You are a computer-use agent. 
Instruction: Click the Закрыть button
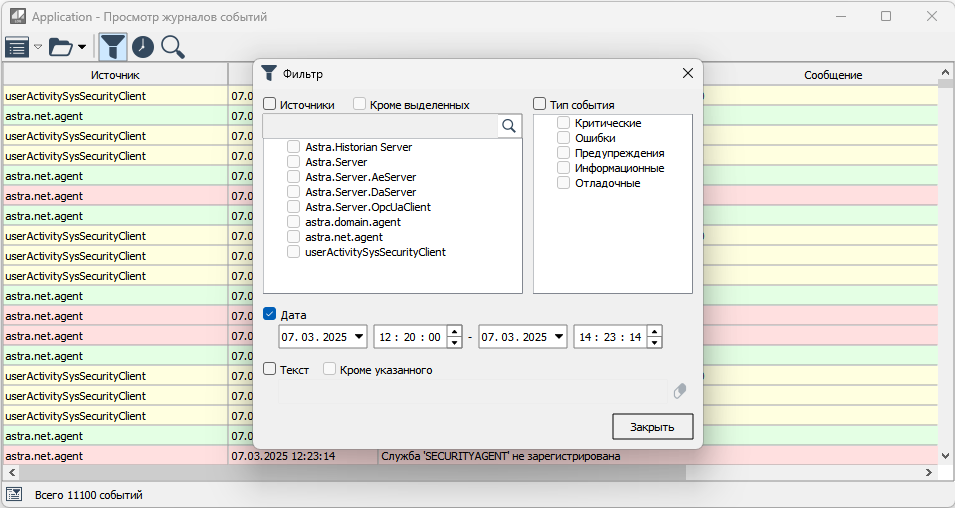click(x=652, y=427)
